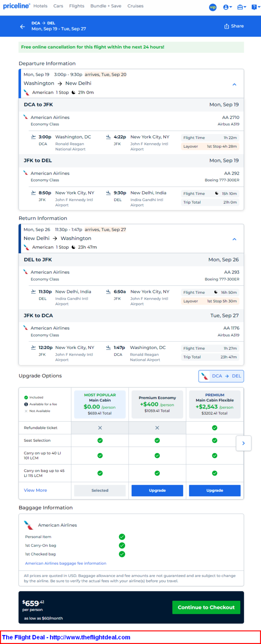Open American Airlines baggage fee information
261x644 pixels.
coord(65,563)
